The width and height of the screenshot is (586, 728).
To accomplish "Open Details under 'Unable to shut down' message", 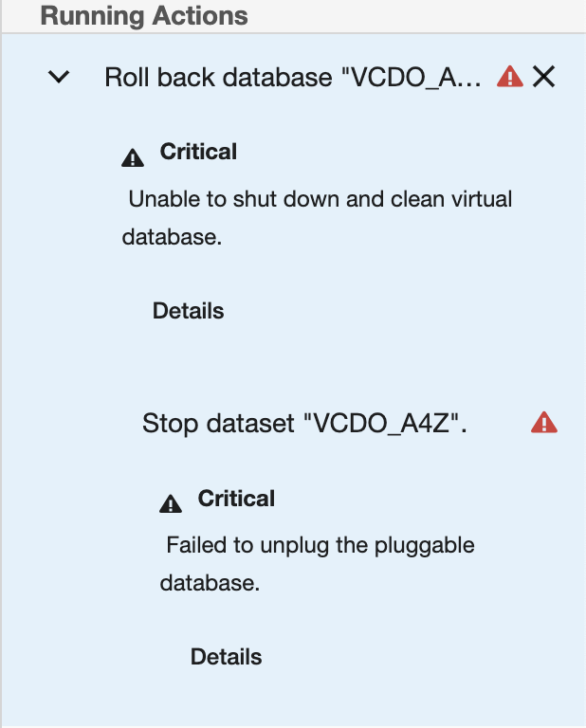I will pos(188,311).
